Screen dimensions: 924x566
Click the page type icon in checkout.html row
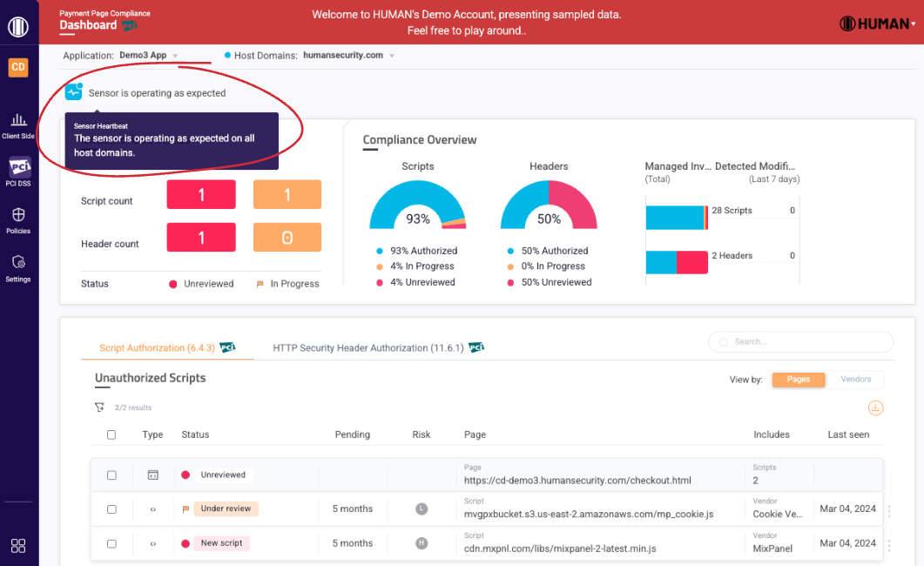pyautogui.click(x=152, y=475)
